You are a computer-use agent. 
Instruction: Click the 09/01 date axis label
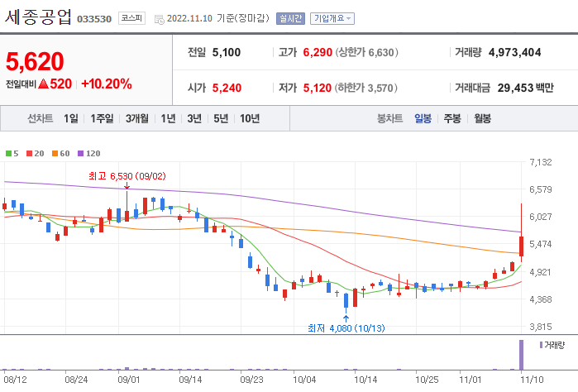click(129, 380)
